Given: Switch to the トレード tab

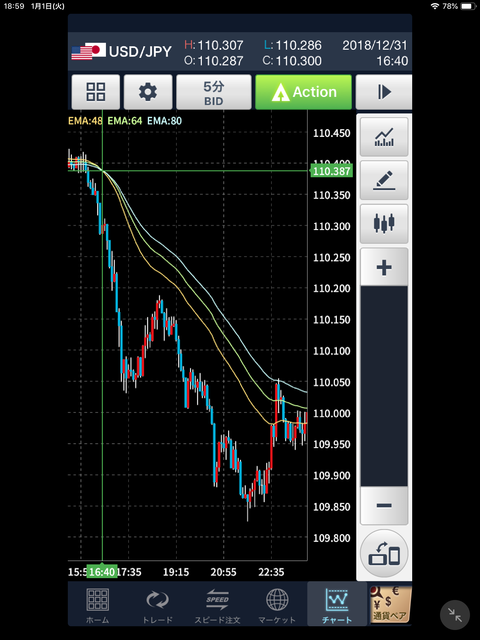Looking at the screenshot, I should 157,605.
